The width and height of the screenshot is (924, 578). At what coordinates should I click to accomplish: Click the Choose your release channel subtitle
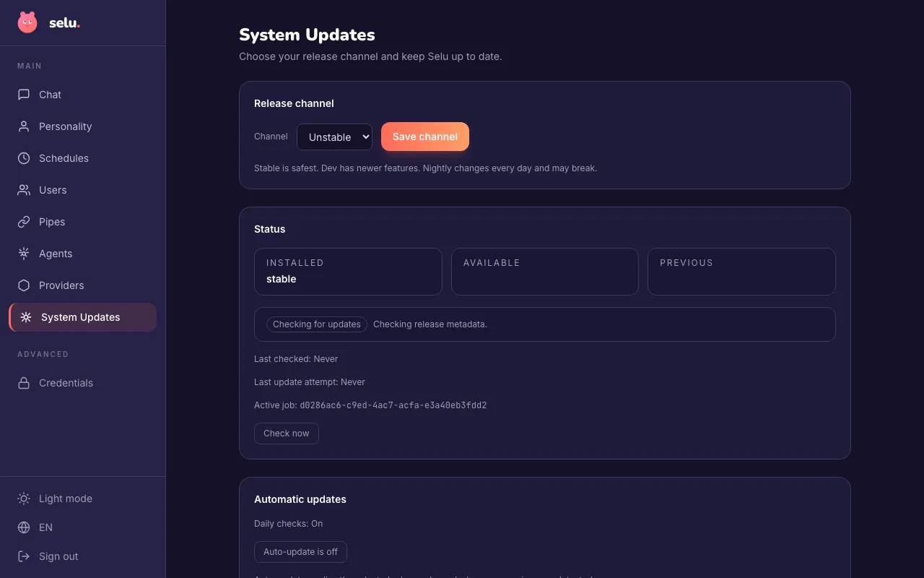pos(370,56)
